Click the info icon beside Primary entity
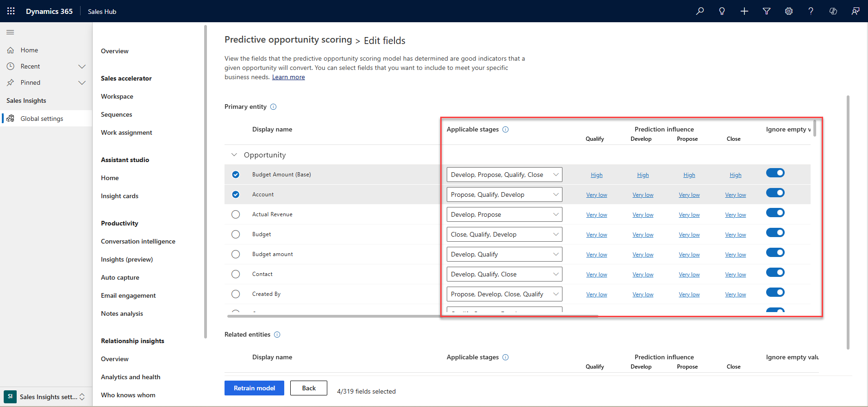868x407 pixels. point(273,107)
